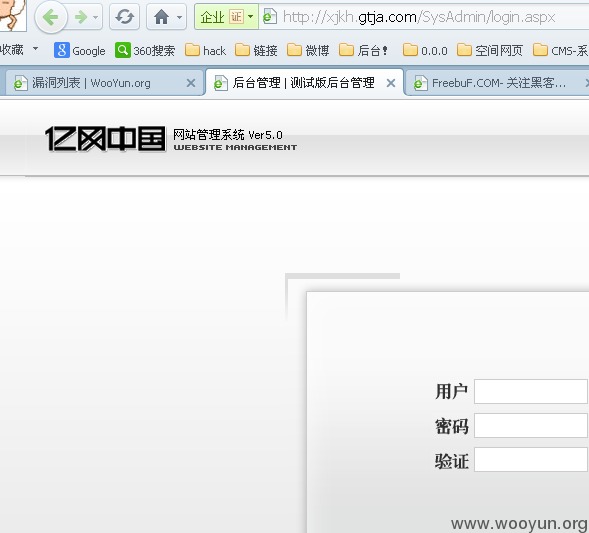Click the page icon in address bar
The image size is (589, 533).
(270, 17)
